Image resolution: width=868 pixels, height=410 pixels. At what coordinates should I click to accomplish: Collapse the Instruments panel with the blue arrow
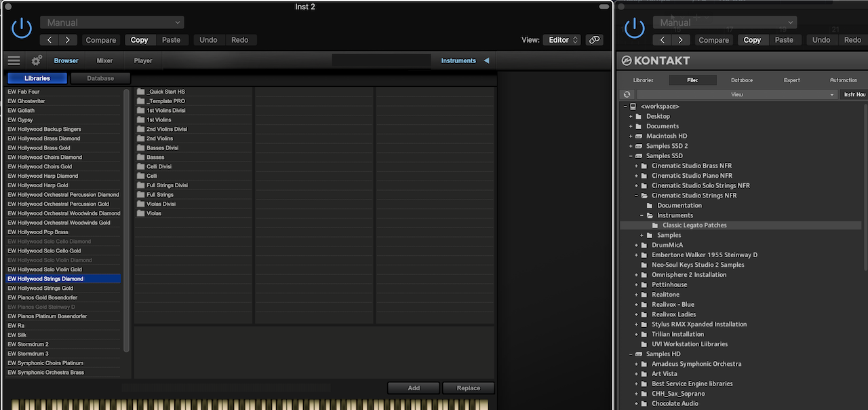tap(486, 60)
